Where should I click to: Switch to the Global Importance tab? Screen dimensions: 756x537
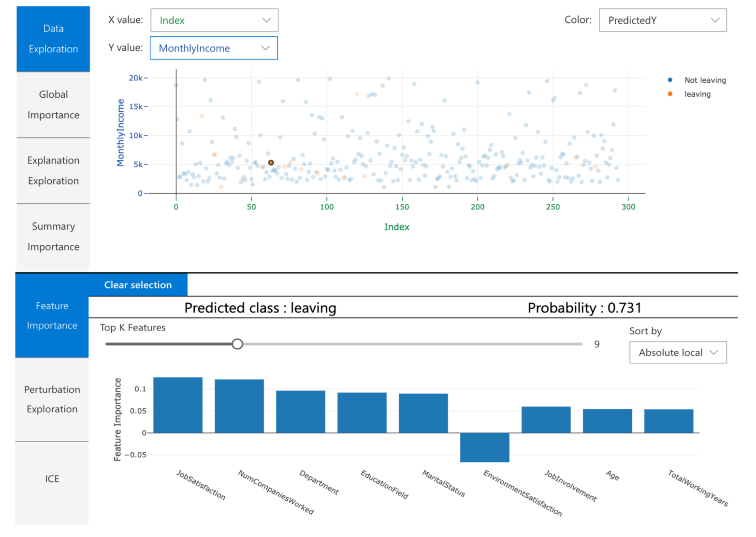pos(53,104)
